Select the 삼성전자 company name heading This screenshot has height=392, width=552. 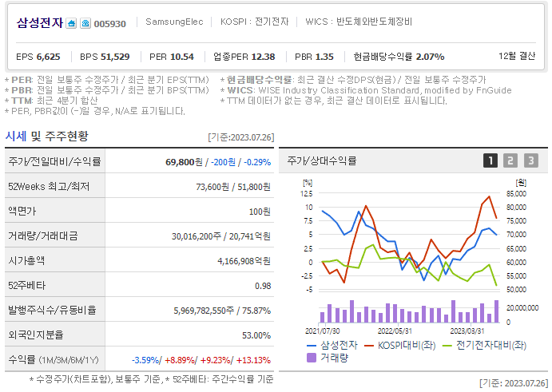tap(40, 23)
